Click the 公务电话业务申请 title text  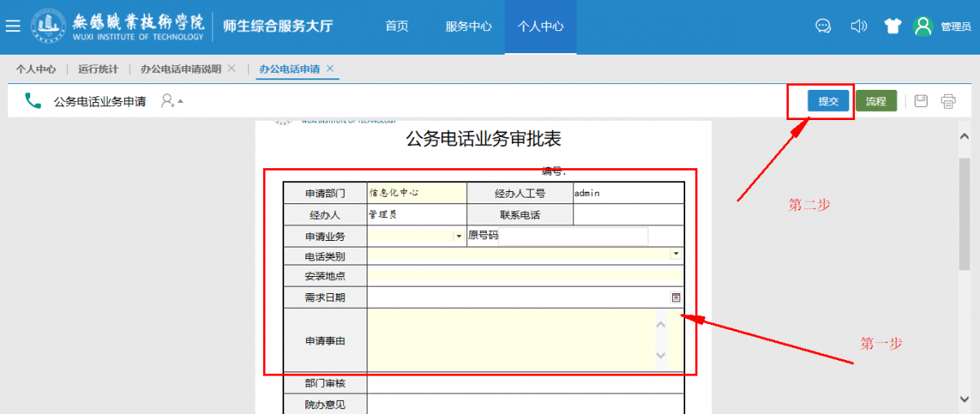[x=100, y=101]
